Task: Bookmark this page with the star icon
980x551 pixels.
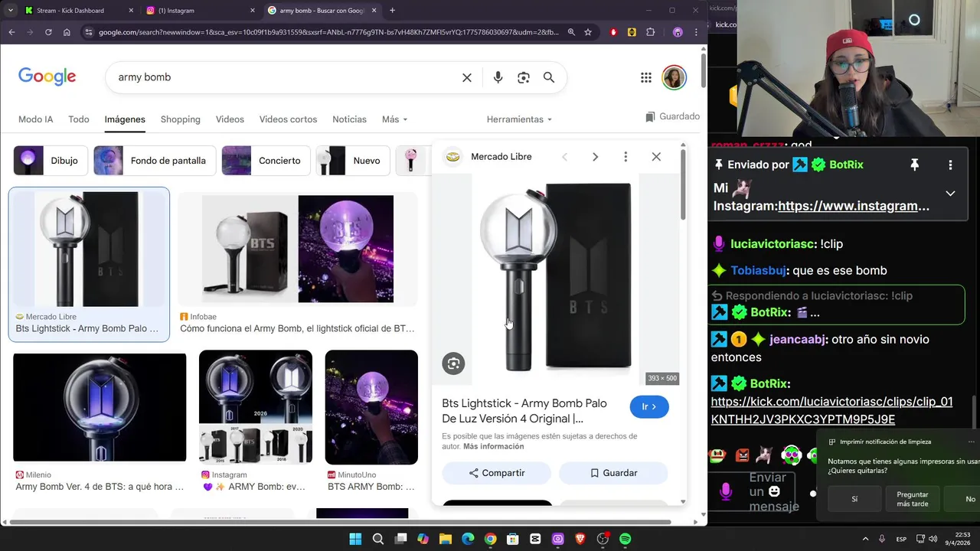Action: coord(588,32)
